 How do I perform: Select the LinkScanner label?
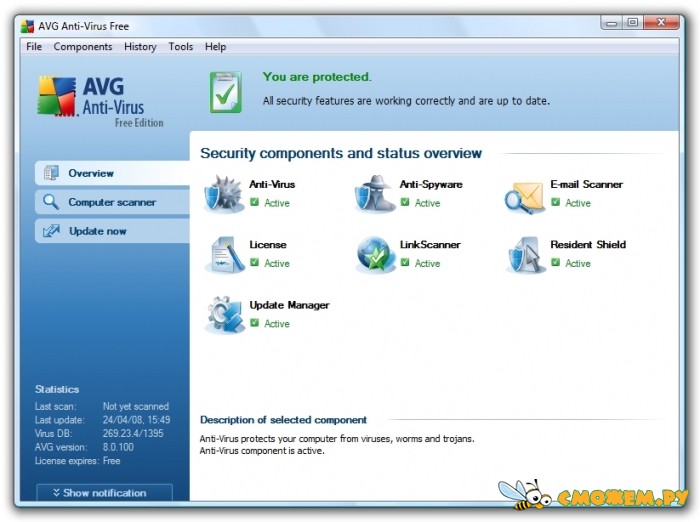tap(430, 245)
